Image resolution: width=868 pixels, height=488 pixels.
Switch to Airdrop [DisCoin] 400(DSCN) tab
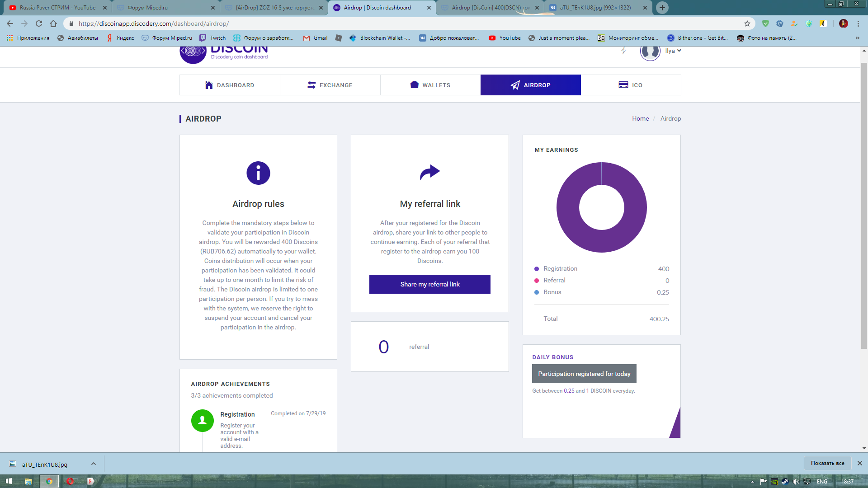coord(490,8)
